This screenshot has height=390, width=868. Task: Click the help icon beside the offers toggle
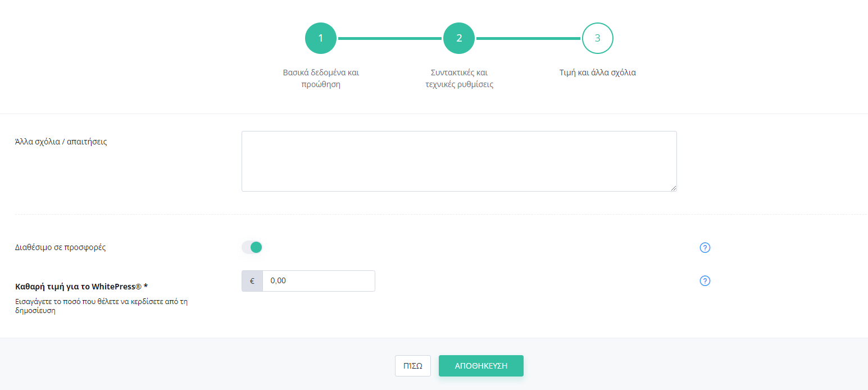point(705,247)
